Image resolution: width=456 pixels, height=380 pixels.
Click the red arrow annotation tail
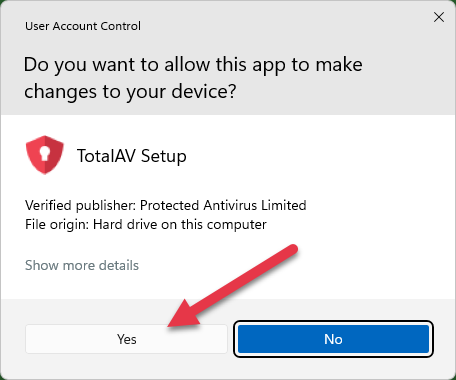[x=290, y=251]
